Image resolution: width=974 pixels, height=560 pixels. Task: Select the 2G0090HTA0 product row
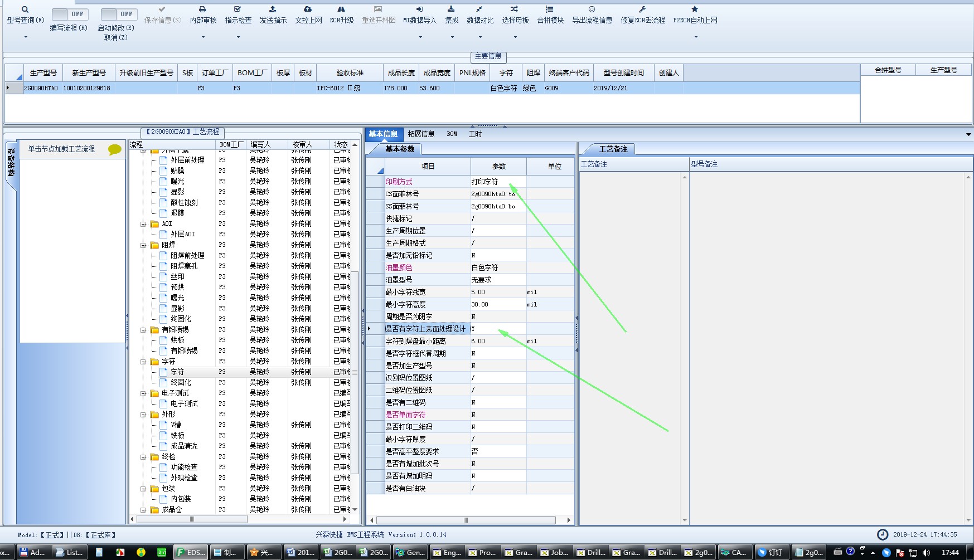[432, 88]
